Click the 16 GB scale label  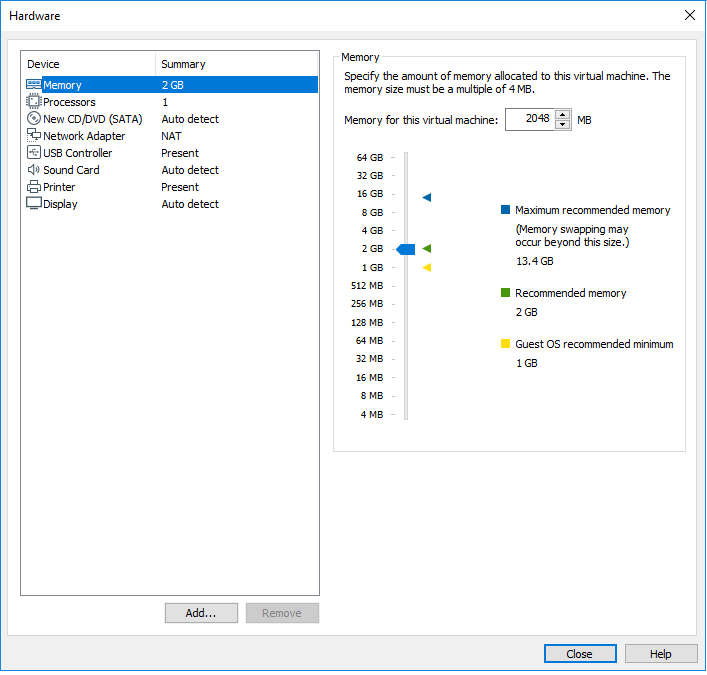(370, 194)
